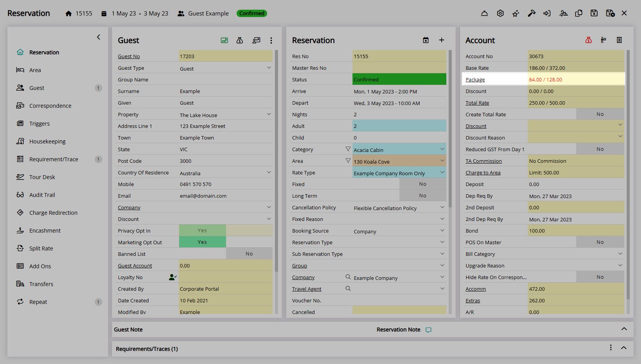The image size is (641, 364).
Task: Click the search icon beside Travel Agent
Action: [348, 288]
